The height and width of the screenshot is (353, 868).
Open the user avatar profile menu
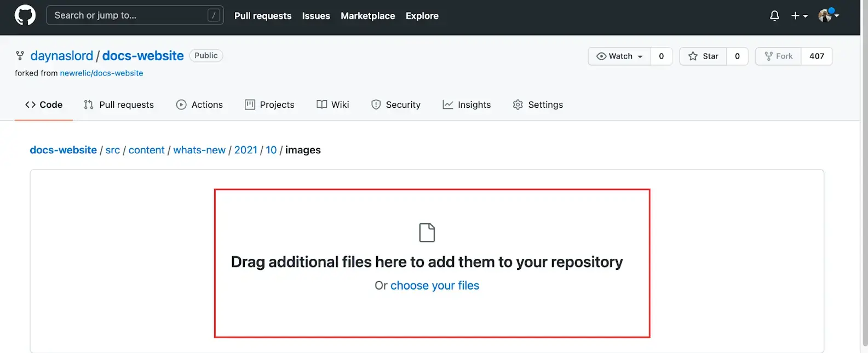point(828,16)
